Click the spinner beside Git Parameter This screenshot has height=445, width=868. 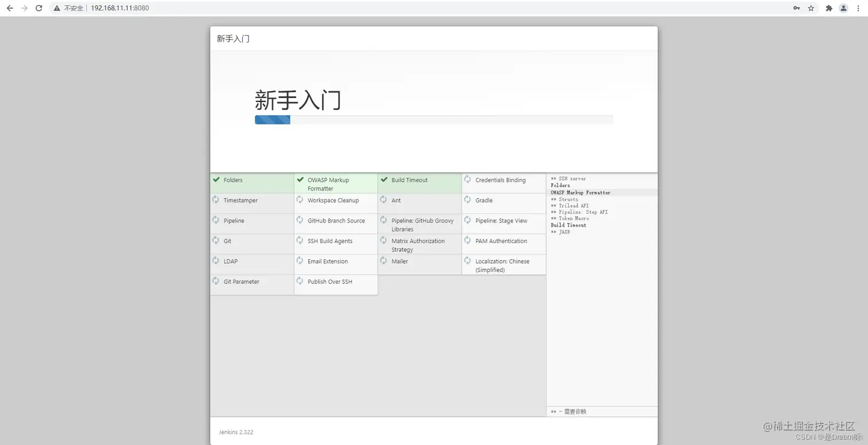[x=216, y=281]
